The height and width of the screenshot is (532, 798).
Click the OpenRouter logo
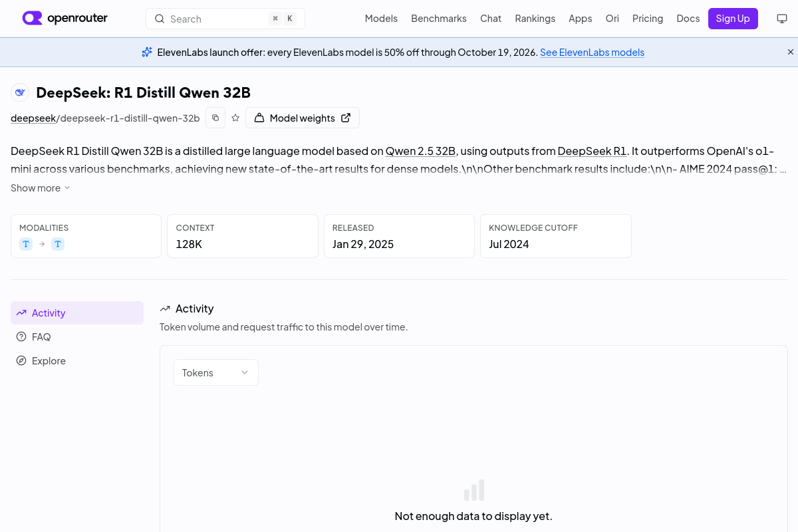click(65, 18)
